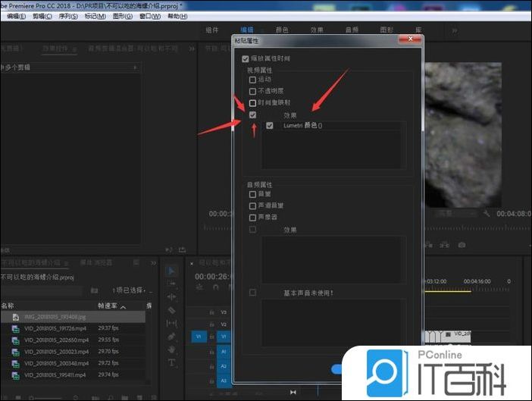
Task: Toggle the 帧速率 column sort arrow
Action: [124, 307]
